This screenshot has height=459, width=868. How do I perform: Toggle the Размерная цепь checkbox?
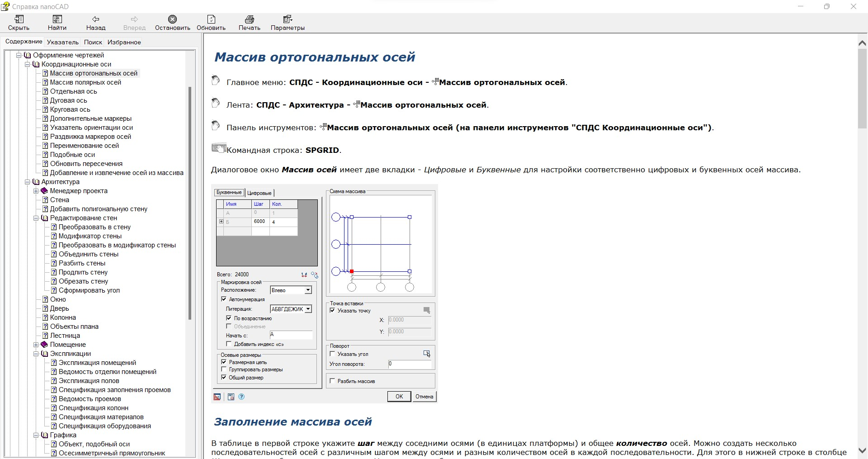[224, 362]
